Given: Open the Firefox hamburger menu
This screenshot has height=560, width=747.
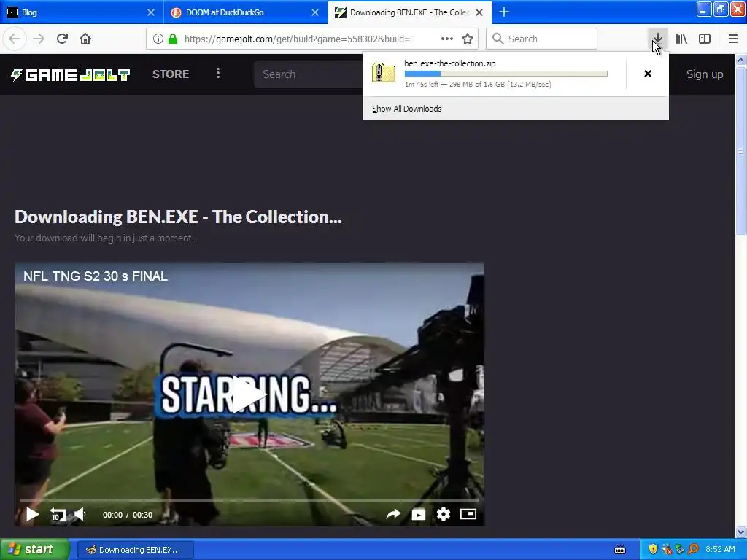Looking at the screenshot, I should click(x=732, y=39).
